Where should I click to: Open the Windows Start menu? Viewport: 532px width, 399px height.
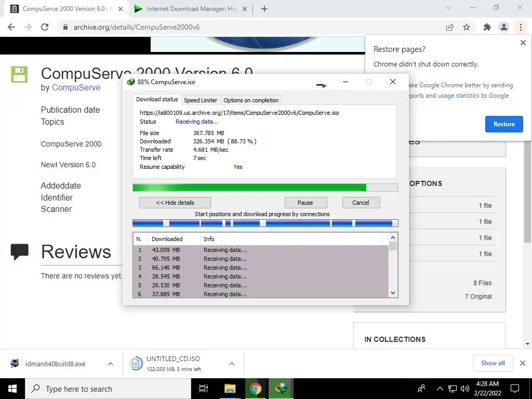12,389
